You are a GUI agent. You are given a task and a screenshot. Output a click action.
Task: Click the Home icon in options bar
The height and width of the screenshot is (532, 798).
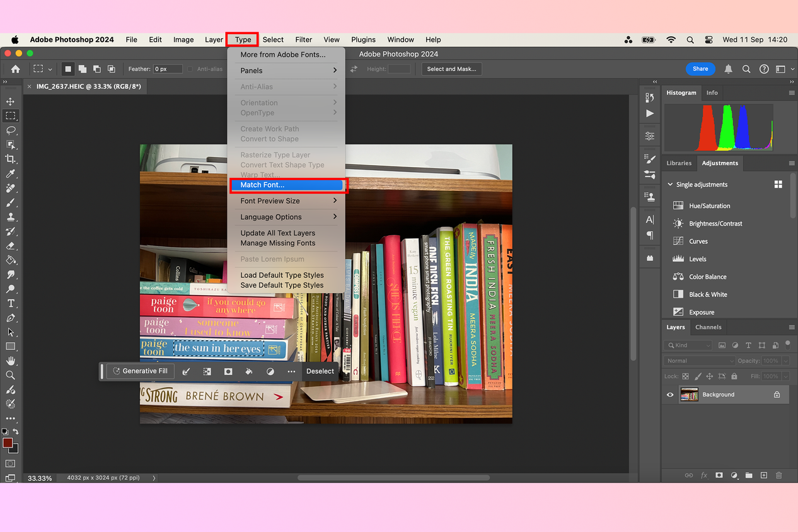tap(15, 69)
